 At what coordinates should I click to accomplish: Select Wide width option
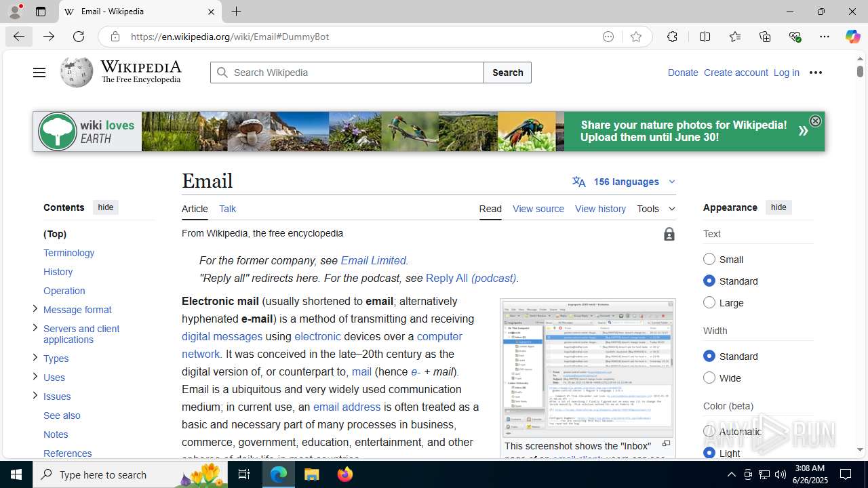click(709, 378)
